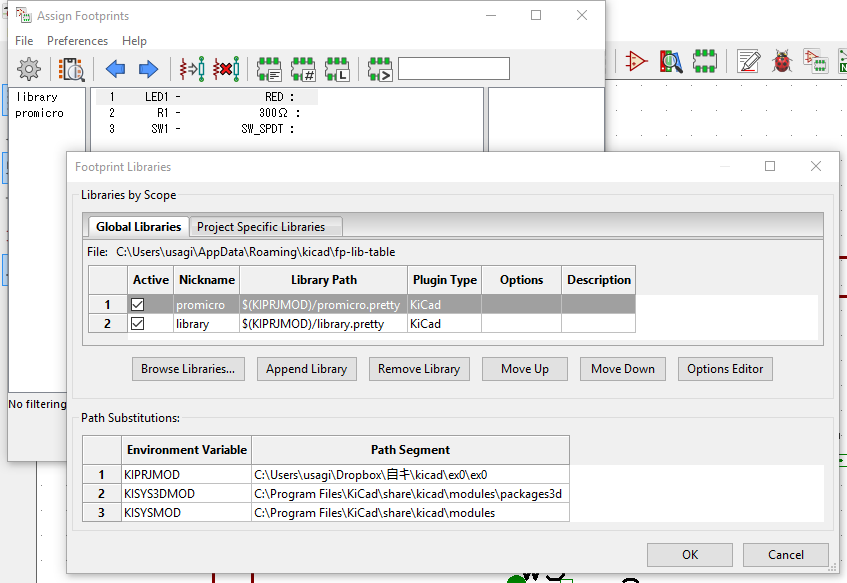Click Append Library button
The height and width of the screenshot is (583, 847).
tap(306, 369)
